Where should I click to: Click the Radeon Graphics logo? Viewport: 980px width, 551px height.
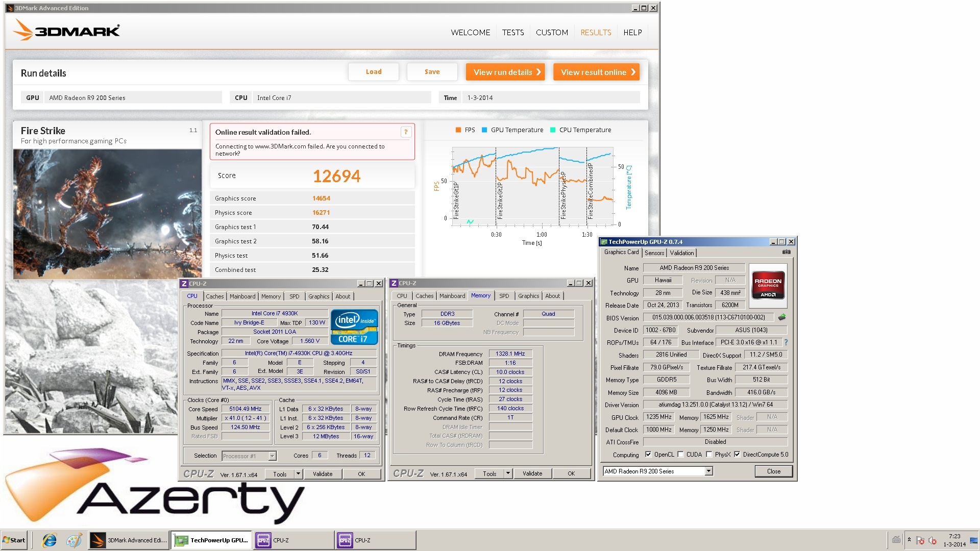768,285
